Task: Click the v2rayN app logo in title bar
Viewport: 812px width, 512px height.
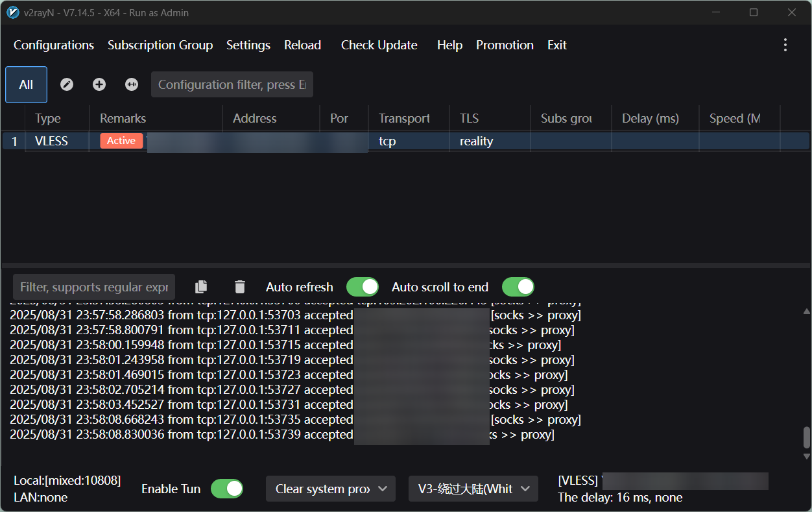Action: 12,12
